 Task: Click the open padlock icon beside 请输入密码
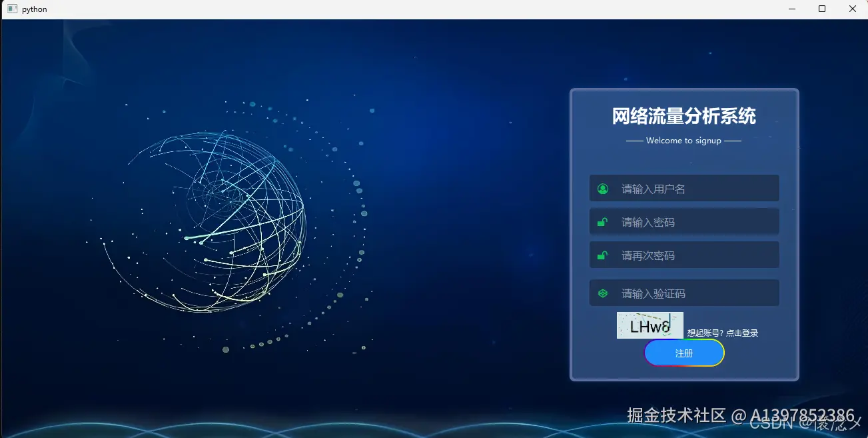[604, 221]
